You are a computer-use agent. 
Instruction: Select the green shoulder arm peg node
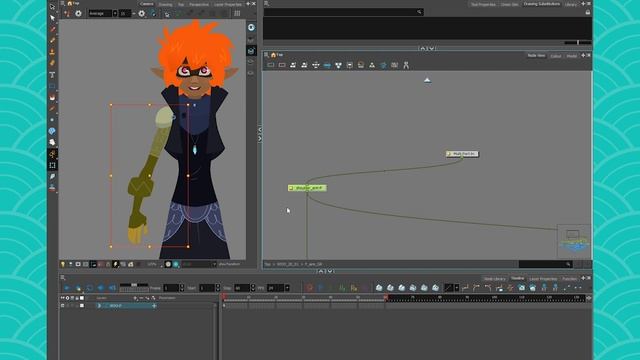point(307,188)
